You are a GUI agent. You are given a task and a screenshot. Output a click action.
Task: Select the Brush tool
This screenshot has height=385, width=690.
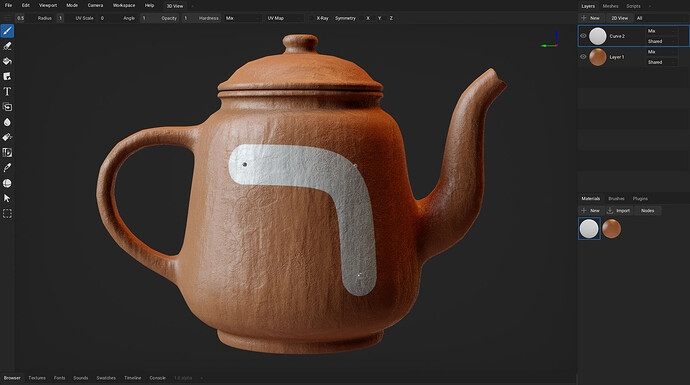7,31
